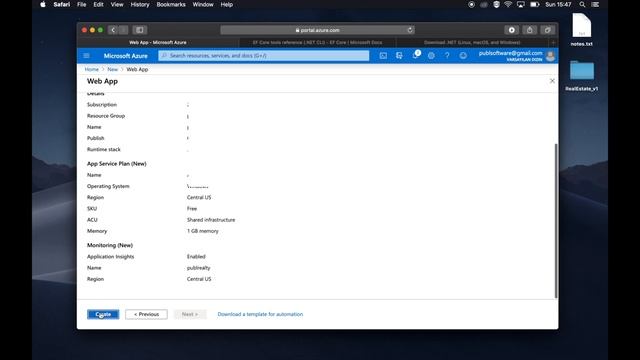The height and width of the screenshot is (360, 640).
Task: Open the Directory and subscription filter icon
Action: [399, 56]
